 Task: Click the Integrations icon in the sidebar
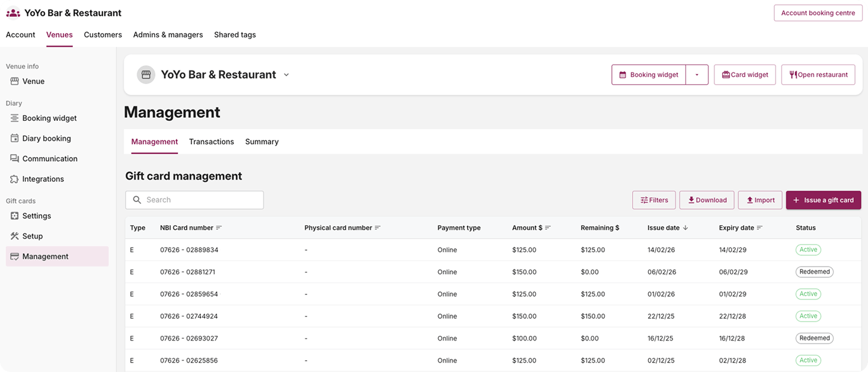[x=14, y=178]
